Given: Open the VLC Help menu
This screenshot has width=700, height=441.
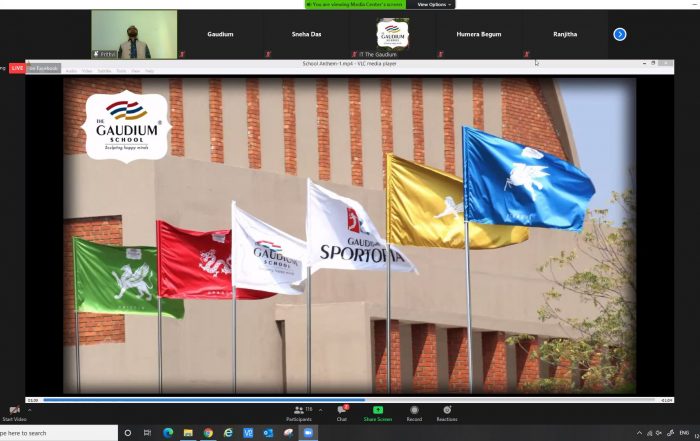Looking at the screenshot, I should click(x=150, y=71).
